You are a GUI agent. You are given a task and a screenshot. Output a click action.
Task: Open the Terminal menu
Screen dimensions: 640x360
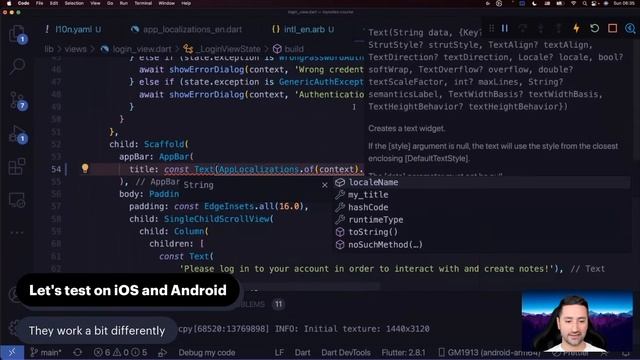[143, 3]
